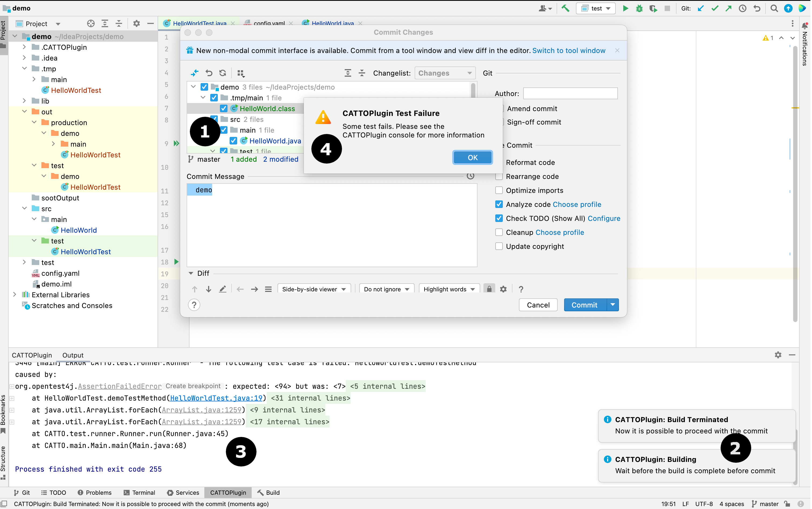Click the diff settings gear icon

[x=503, y=289]
